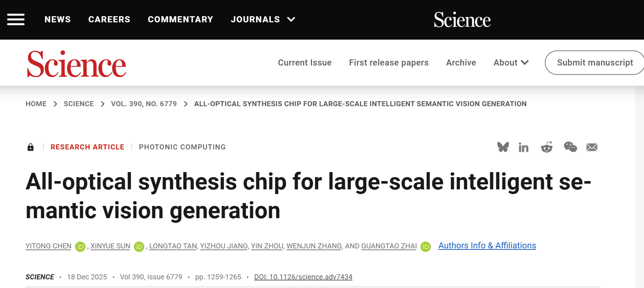Open Xinyue Sun's ORCID iD icon

coord(139,247)
